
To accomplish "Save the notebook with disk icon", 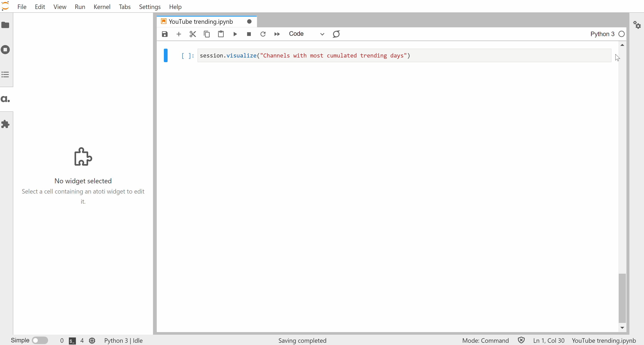I will point(165,34).
